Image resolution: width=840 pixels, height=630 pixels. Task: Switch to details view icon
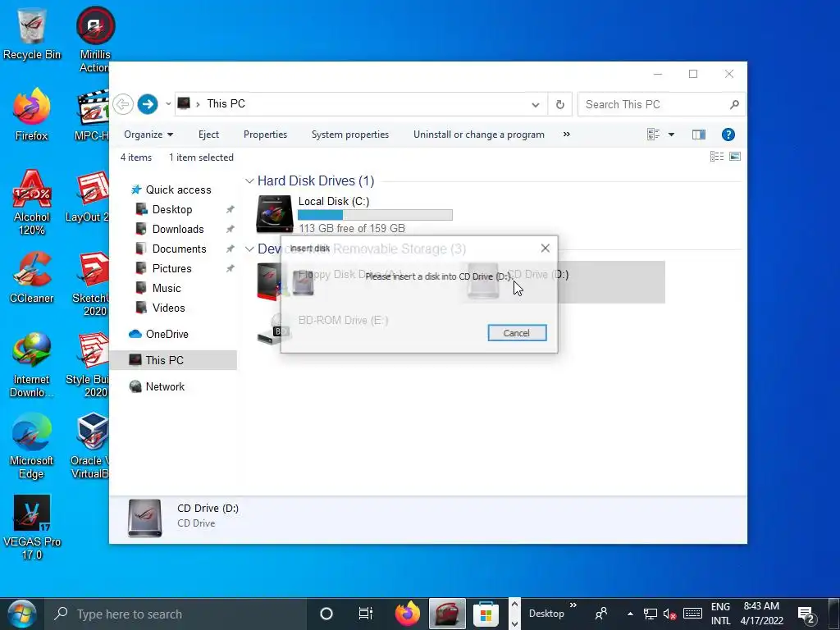click(x=717, y=157)
